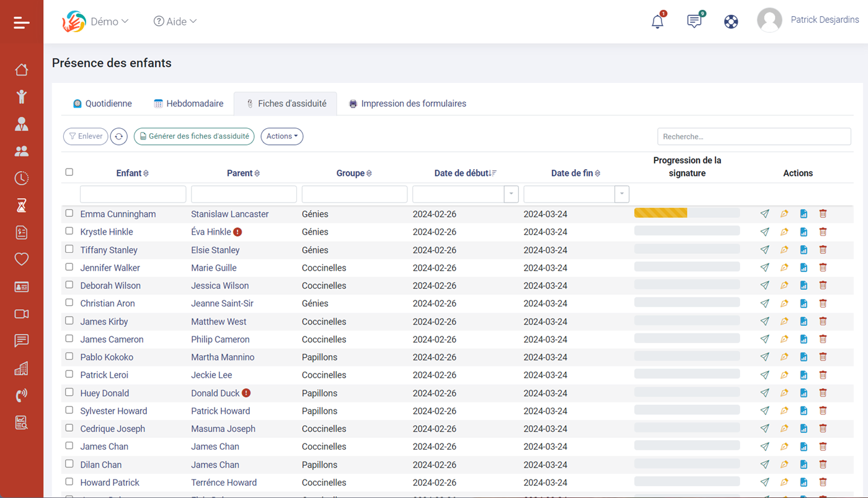Open the ID card sidebar icon
The height and width of the screenshot is (498, 868).
tap(22, 287)
